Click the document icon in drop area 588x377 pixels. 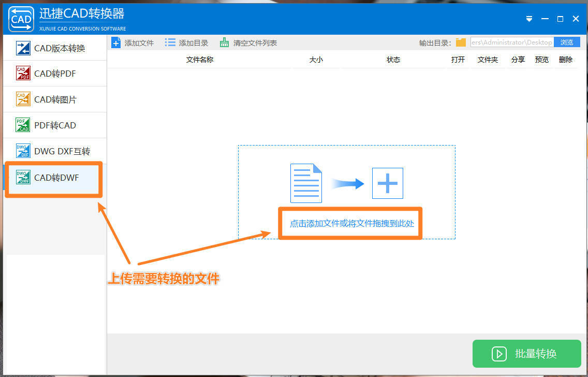306,183
